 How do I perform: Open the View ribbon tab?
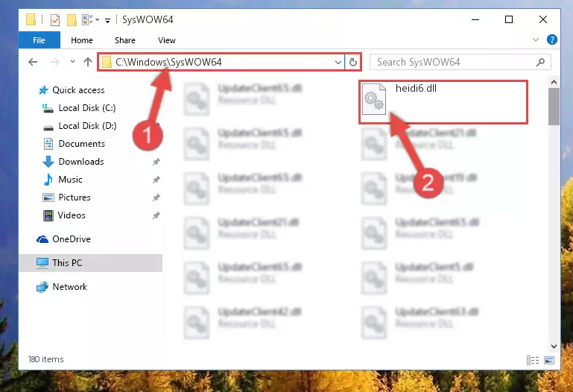[x=167, y=40]
